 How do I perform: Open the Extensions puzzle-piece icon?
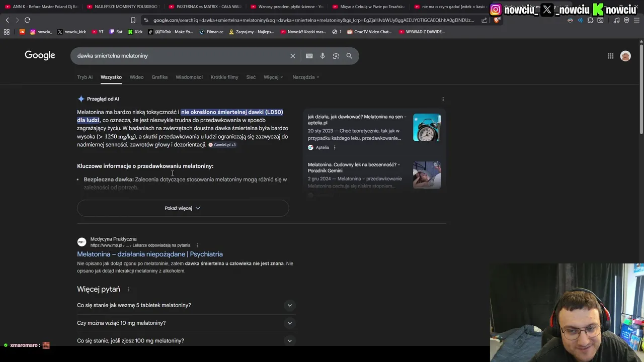pyautogui.click(x=591, y=20)
